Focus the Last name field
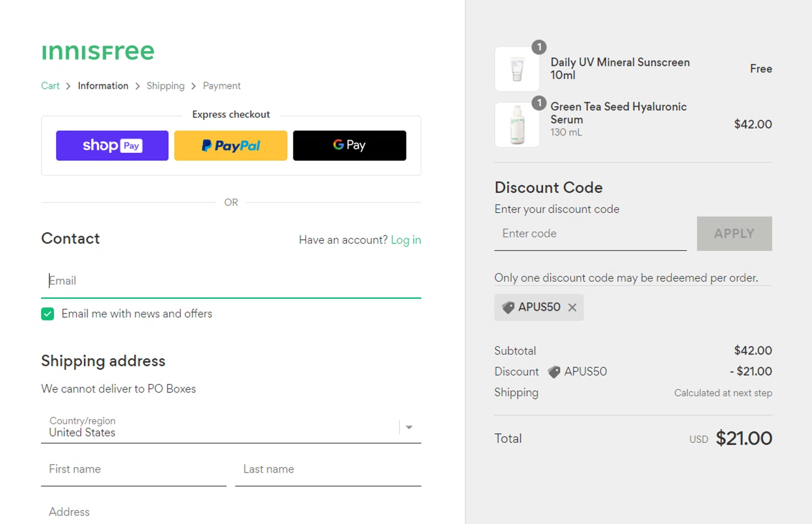 pyautogui.click(x=328, y=469)
